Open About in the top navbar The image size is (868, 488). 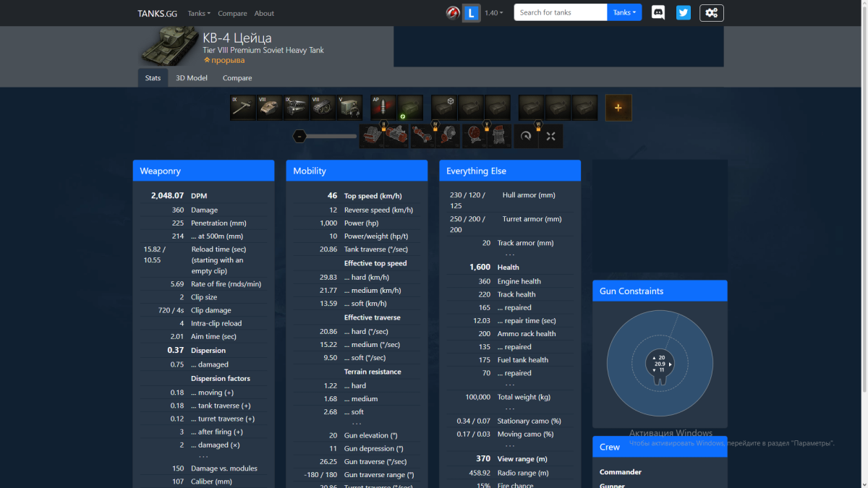264,13
